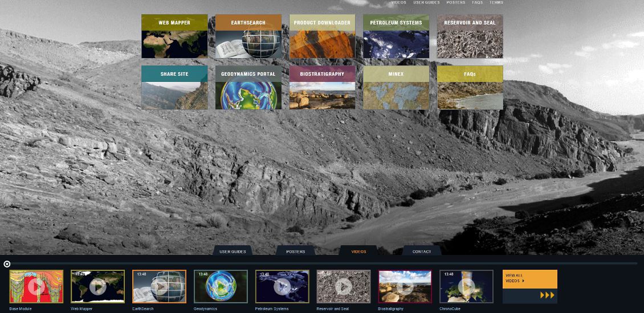Screen dimensions: 644x313
Task: Select the Reservoir and Seal tile
Action: [x=470, y=36]
